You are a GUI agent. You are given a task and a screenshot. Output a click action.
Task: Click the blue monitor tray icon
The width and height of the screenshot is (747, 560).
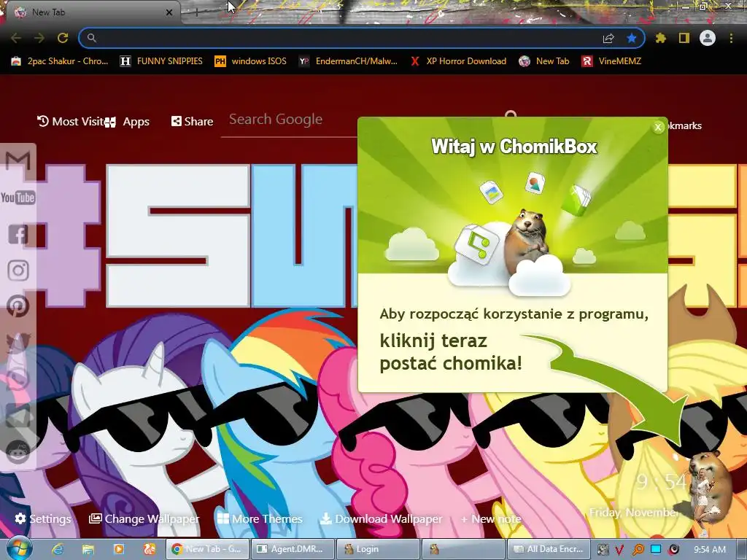pyautogui.click(x=656, y=549)
